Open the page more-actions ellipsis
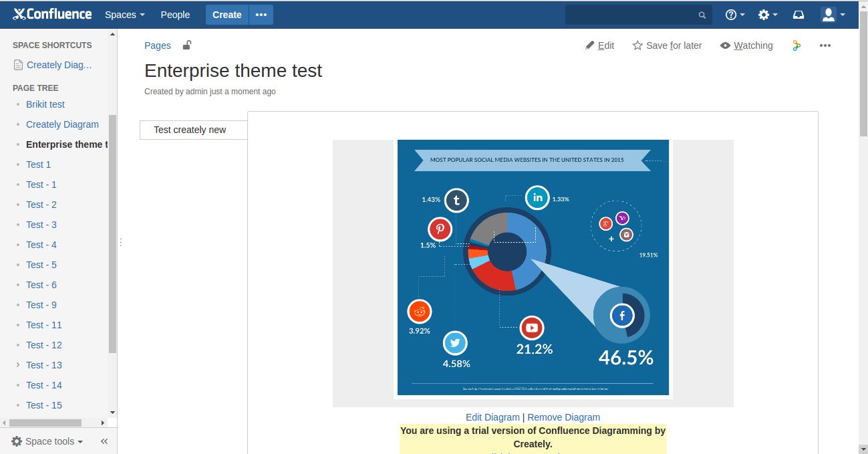This screenshot has width=868, height=454. [825, 45]
